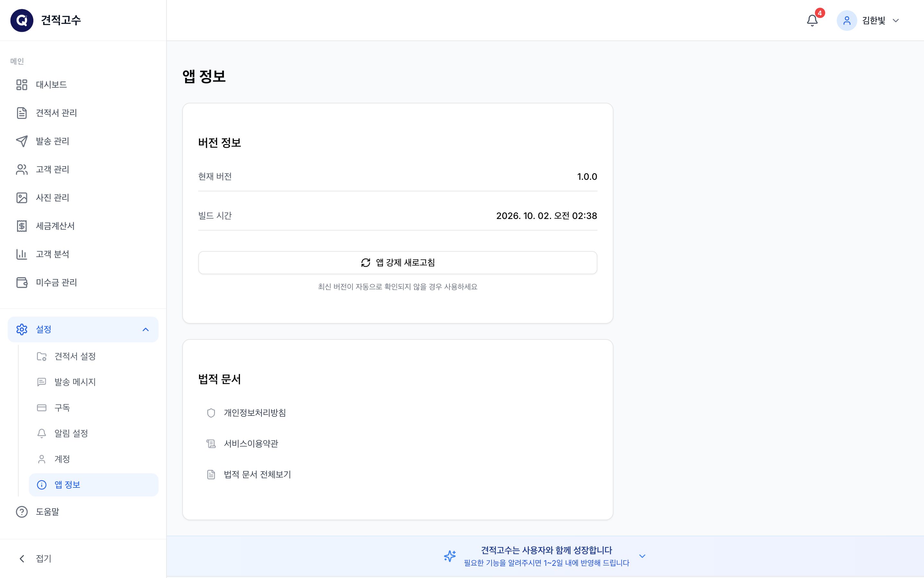The image size is (924, 578).
Task: Open the 서비스이용약관 link
Action: click(251, 443)
